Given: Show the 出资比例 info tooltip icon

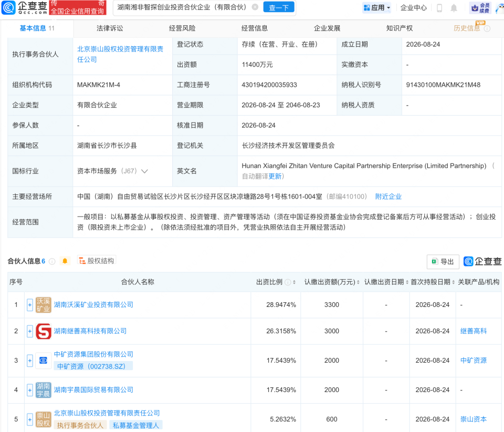Looking at the screenshot, I should tap(288, 282).
